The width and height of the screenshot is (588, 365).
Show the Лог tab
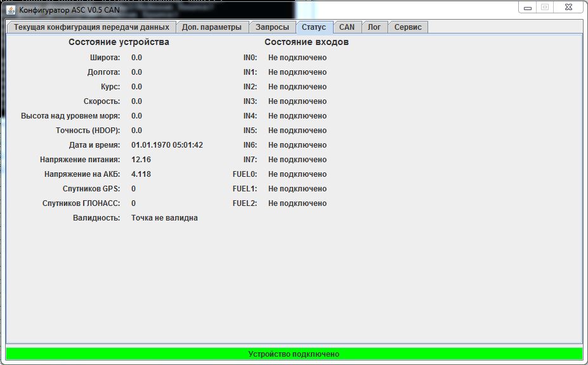click(x=374, y=27)
